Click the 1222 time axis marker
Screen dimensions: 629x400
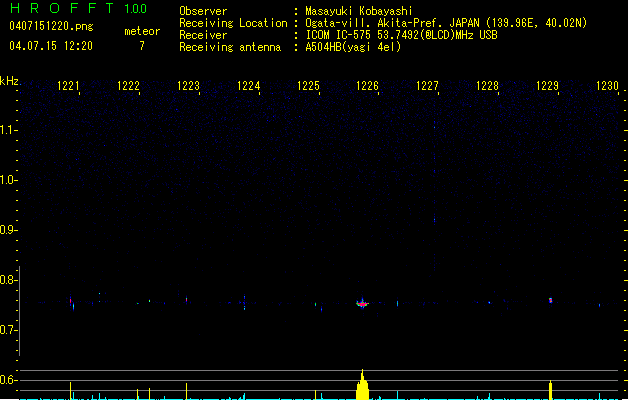128,86
